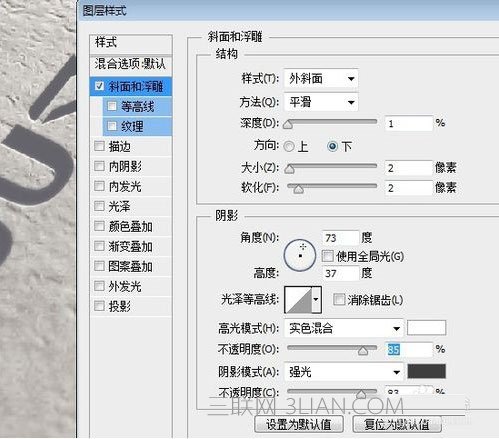Expand the 光泽等高线 contour picker arrow
This screenshot has width=499, height=439.
point(316,299)
